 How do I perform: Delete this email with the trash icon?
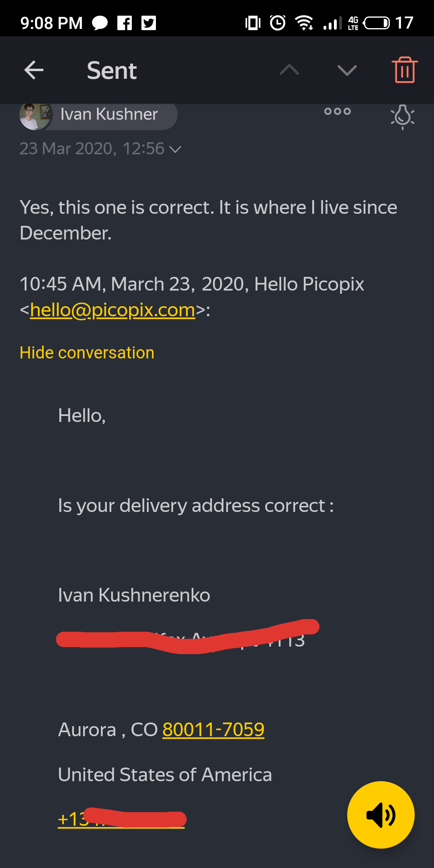[405, 70]
